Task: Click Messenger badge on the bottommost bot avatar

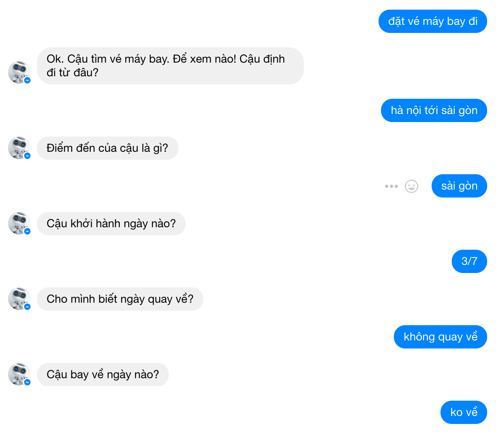Action: coord(27,382)
